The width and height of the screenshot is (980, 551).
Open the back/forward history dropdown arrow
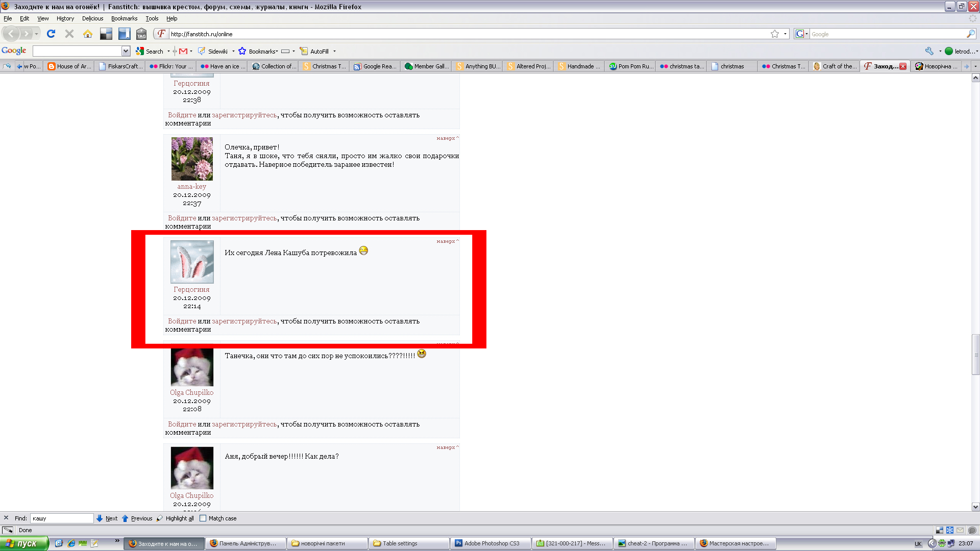coord(36,34)
